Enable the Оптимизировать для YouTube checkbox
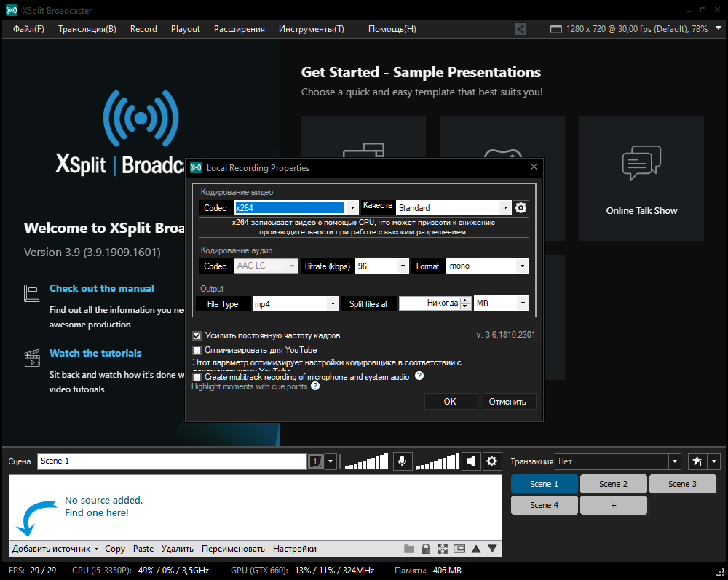The image size is (728, 580). click(197, 350)
